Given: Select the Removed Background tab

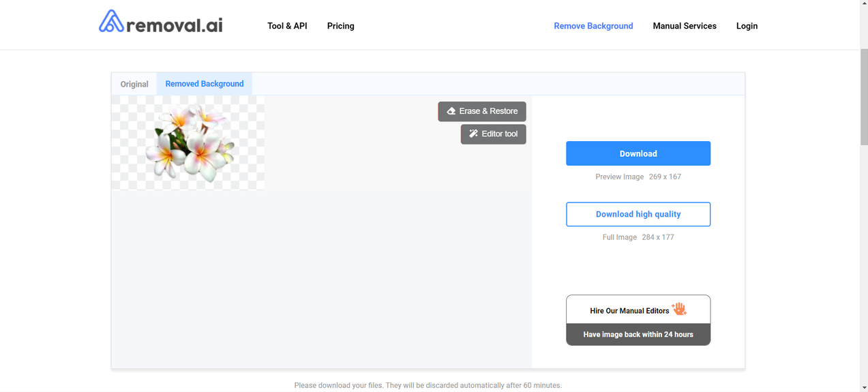Looking at the screenshot, I should pos(205,84).
